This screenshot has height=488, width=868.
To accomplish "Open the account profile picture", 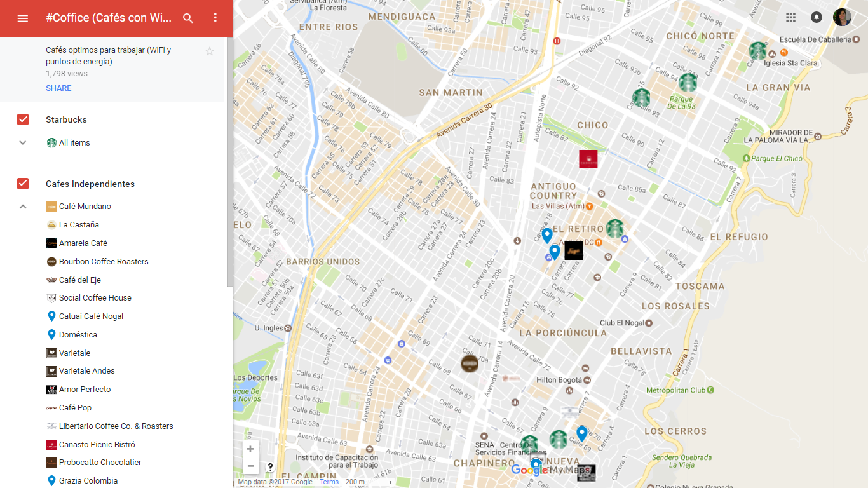I will 842,17.
